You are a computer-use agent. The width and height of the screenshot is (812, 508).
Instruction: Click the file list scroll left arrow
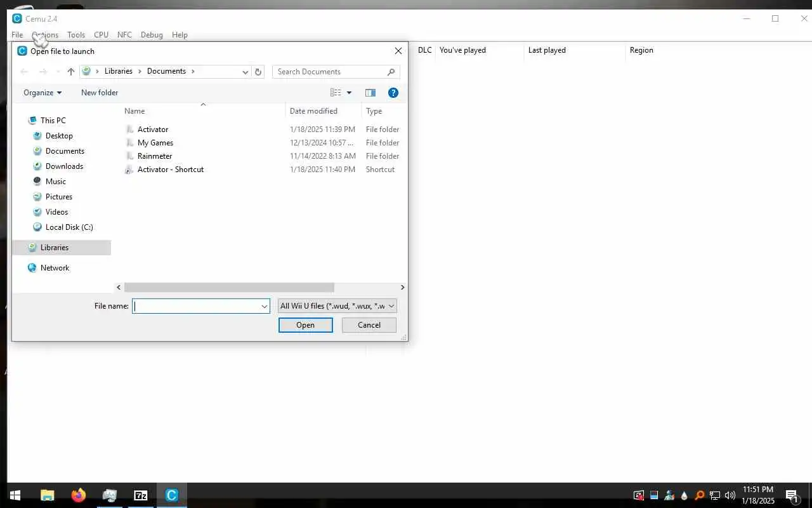coord(119,288)
